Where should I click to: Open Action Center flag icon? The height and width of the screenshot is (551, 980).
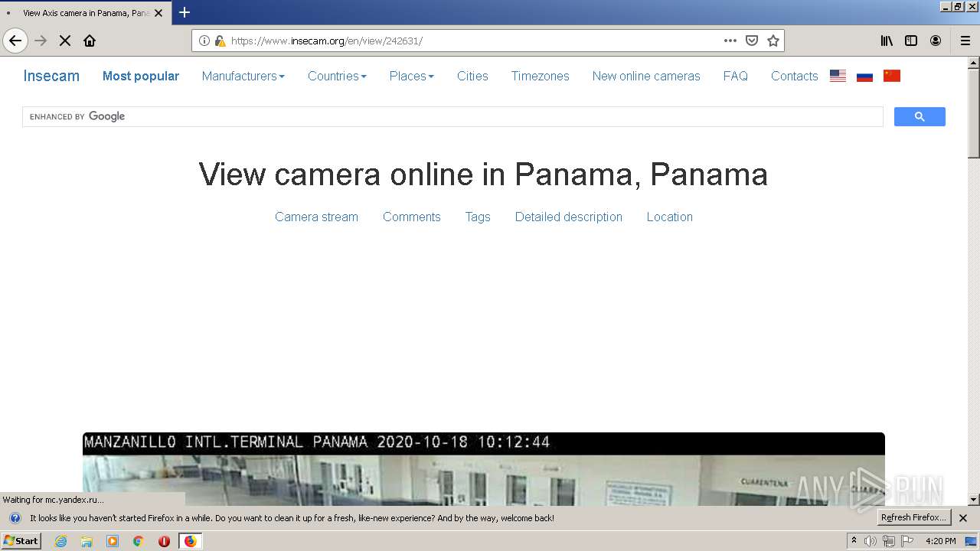click(x=907, y=541)
